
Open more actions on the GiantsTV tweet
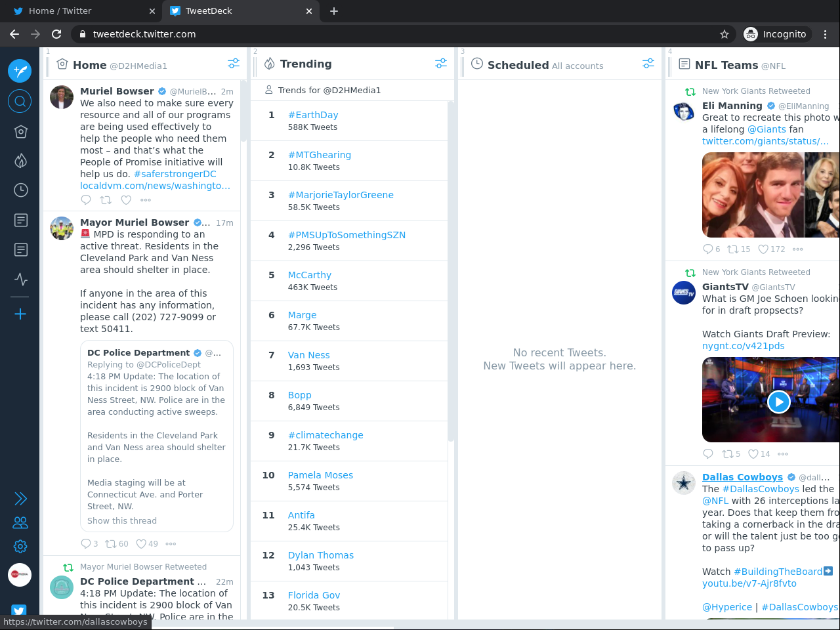click(783, 453)
